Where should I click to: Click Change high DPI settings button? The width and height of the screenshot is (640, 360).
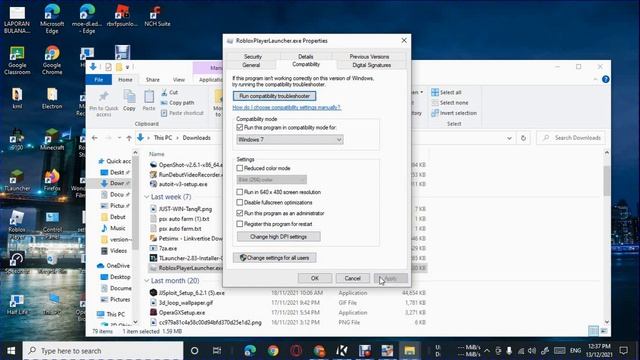pyautogui.click(x=278, y=237)
